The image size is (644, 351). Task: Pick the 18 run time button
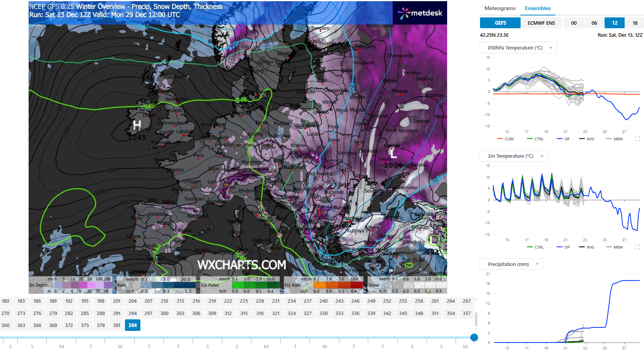coord(635,23)
